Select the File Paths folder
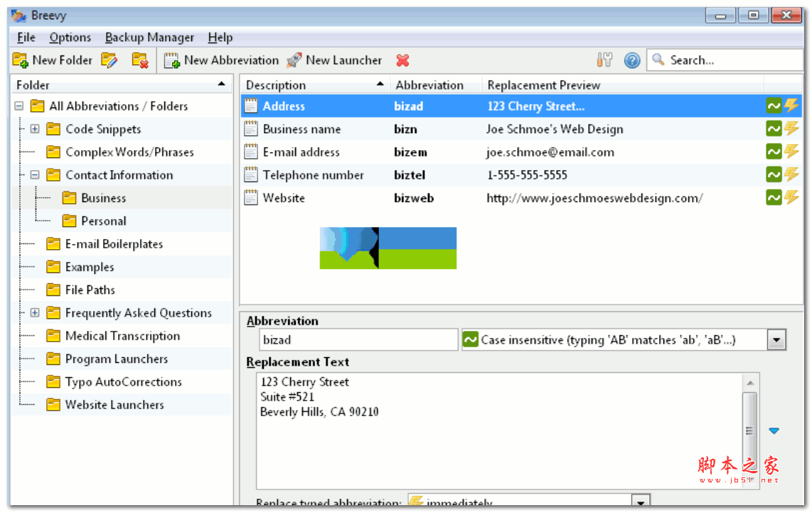The image size is (812, 513). (90, 290)
